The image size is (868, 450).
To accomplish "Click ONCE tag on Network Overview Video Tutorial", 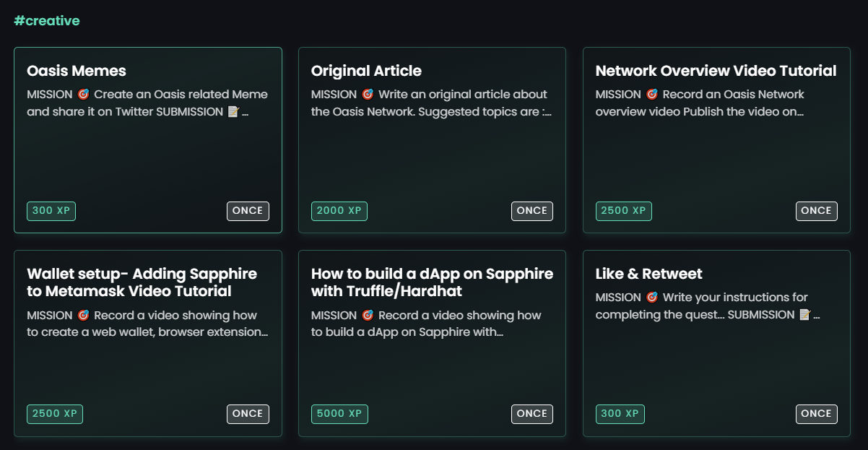I will point(817,211).
